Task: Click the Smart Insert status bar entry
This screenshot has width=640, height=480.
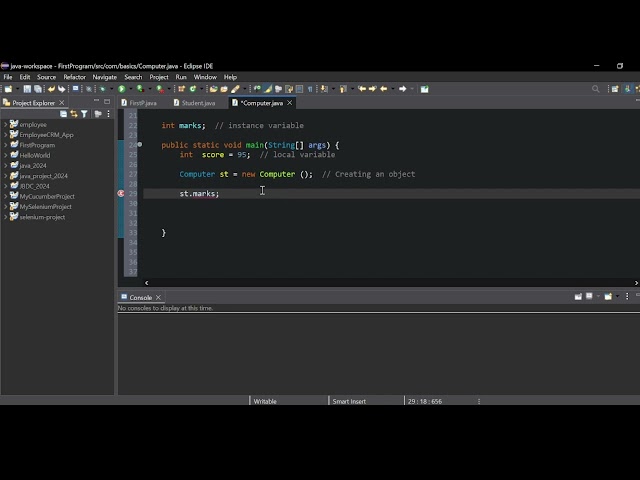Action: pyautogui.click(x=349, y=401)
